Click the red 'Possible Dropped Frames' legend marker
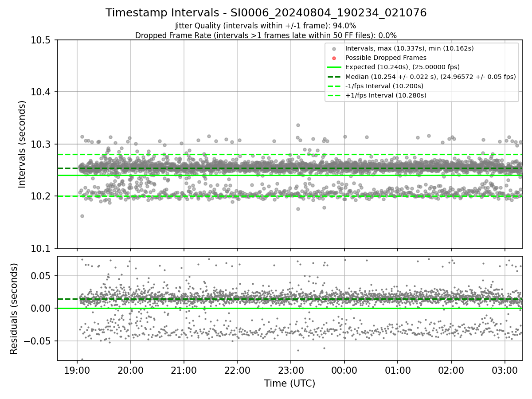This screenshot has height=399, width=532. point(334,58)
